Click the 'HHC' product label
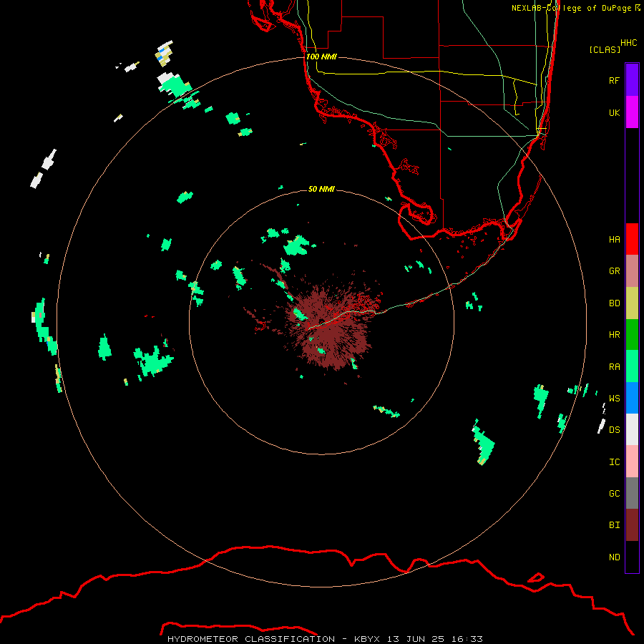Screen dimensions: 644x644 [x=628, y=43]
